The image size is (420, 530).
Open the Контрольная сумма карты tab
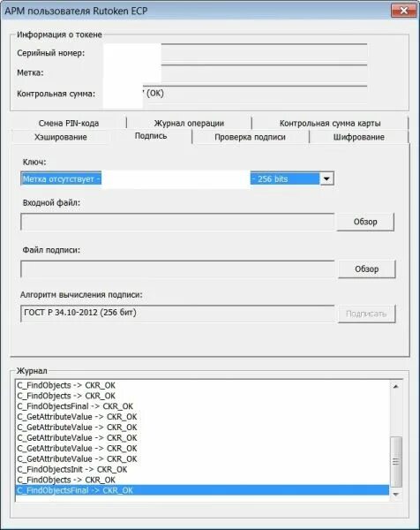tap(330, 123)
